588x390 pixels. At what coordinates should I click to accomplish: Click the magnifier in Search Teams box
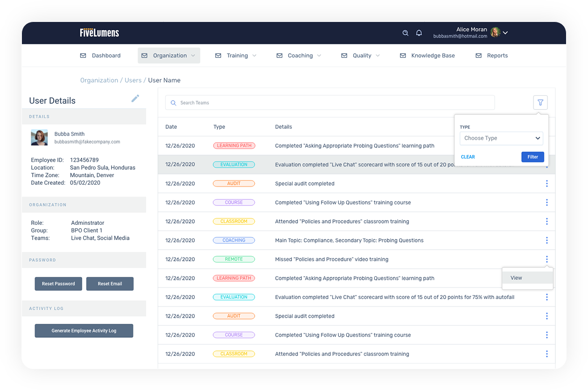(x=174, y=103)
